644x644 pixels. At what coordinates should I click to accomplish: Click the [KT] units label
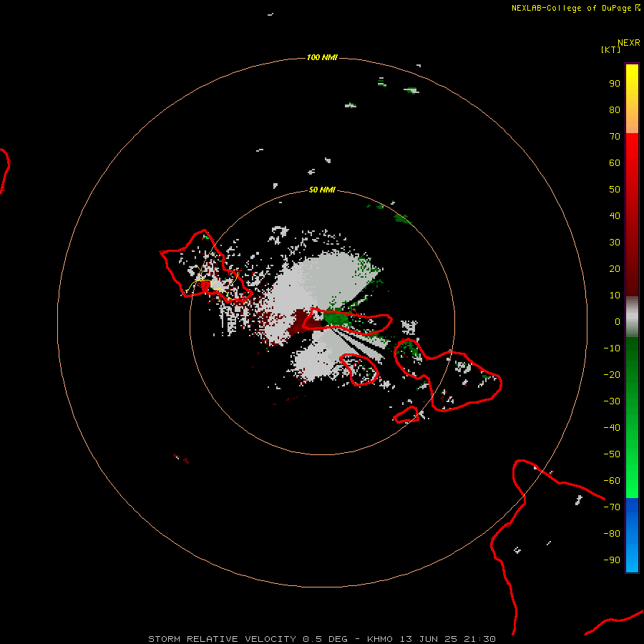(x=610, y=49)
